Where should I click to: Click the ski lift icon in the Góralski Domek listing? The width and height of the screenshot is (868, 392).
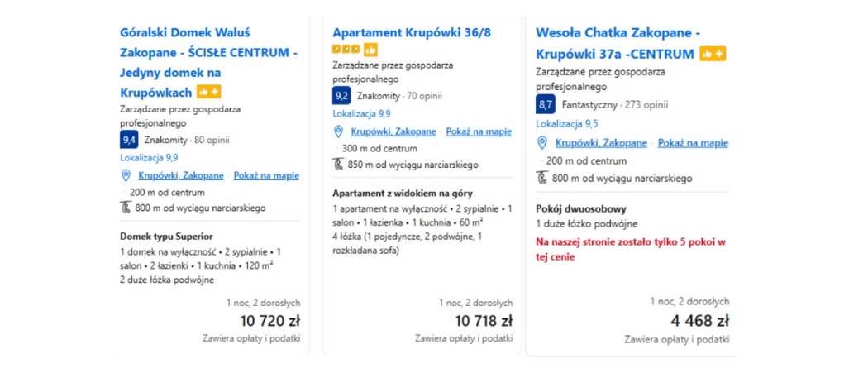pos(126,208)
